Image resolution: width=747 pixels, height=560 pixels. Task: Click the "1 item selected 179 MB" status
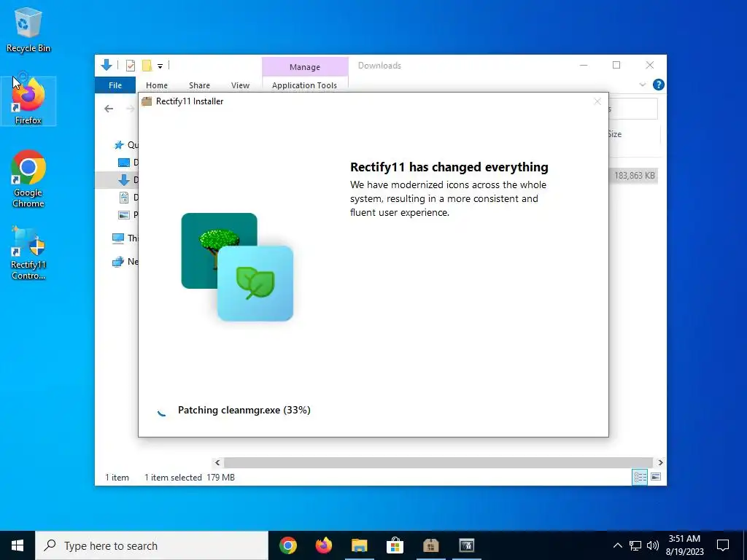pyautogui.click(x=190, y=477)
